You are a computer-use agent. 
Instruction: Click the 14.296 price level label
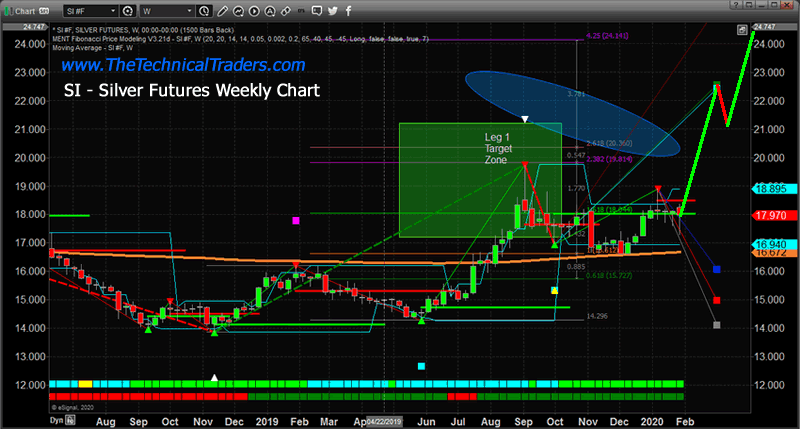(597, 316)
